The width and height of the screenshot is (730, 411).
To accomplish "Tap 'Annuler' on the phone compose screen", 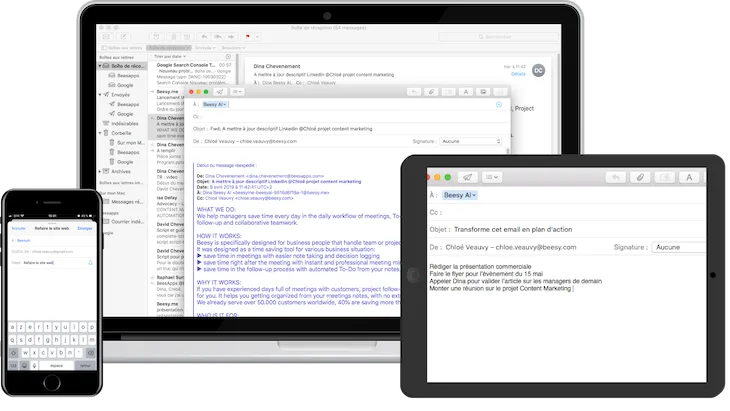I will click(19, 229).
